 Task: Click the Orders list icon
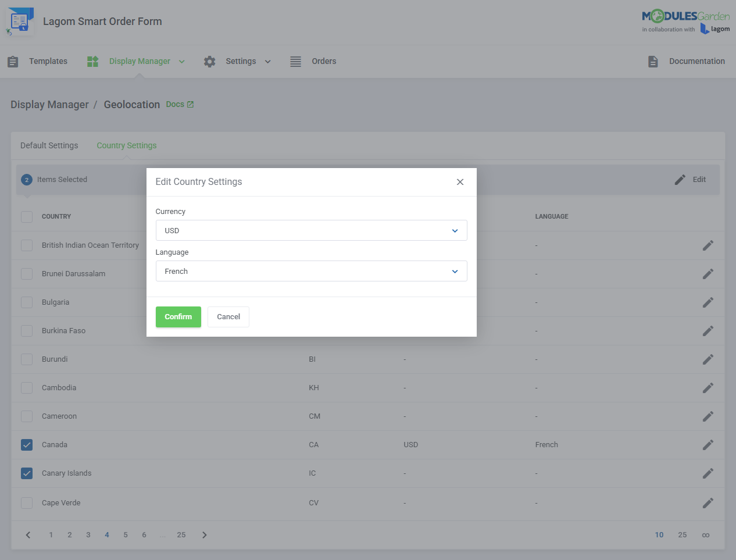coord(295,62)
